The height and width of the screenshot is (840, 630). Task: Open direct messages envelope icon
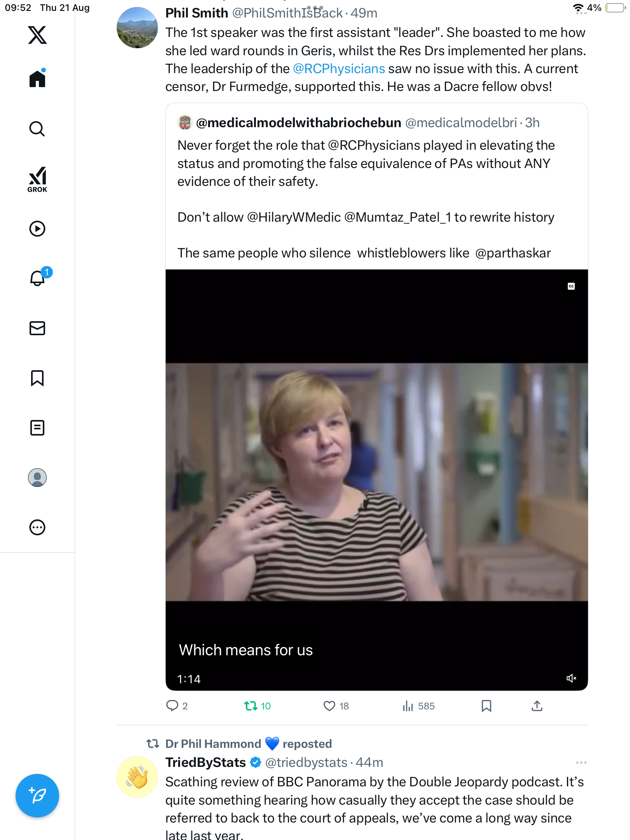click(x=37, y=328)
